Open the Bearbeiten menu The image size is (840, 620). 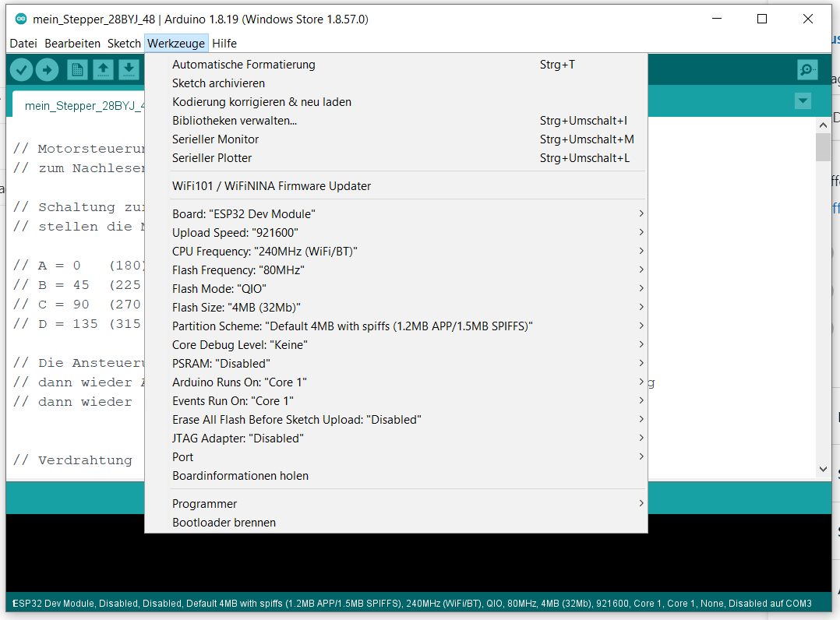pyautogui.click(x=72, y=44)
